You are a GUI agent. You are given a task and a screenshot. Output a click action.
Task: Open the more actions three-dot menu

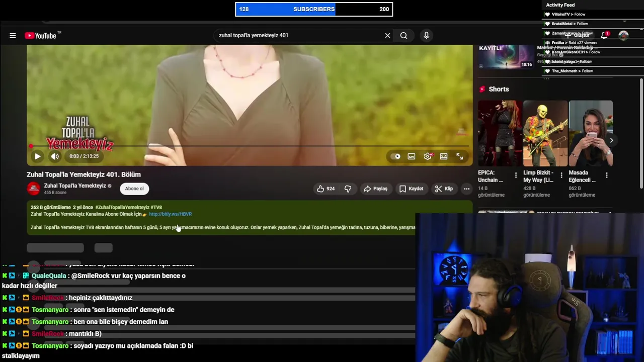[x=466, y=189]
